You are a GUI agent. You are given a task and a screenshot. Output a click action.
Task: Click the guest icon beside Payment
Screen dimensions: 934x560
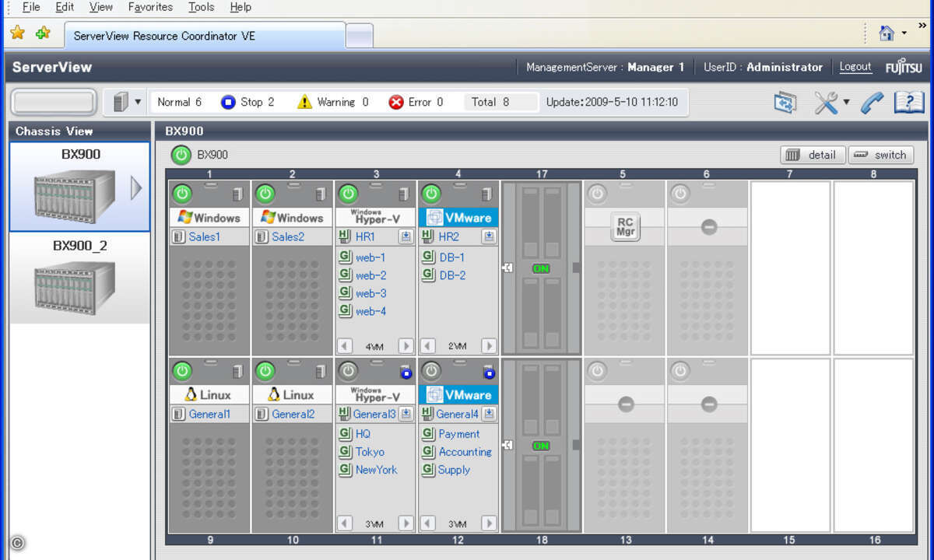pos(428,434)
